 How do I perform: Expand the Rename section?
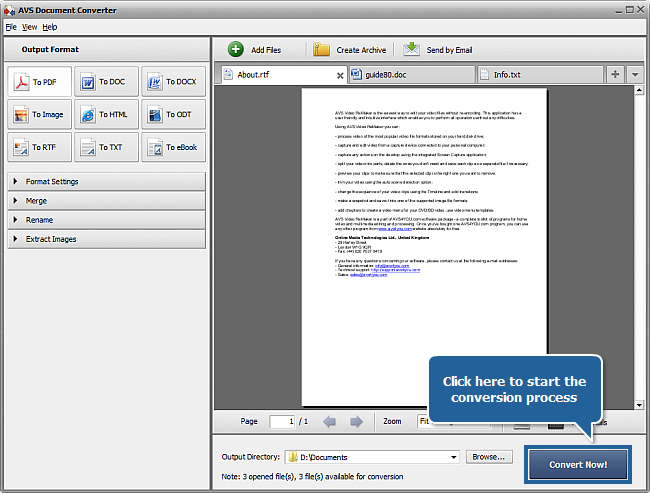(x=107, y=220)
